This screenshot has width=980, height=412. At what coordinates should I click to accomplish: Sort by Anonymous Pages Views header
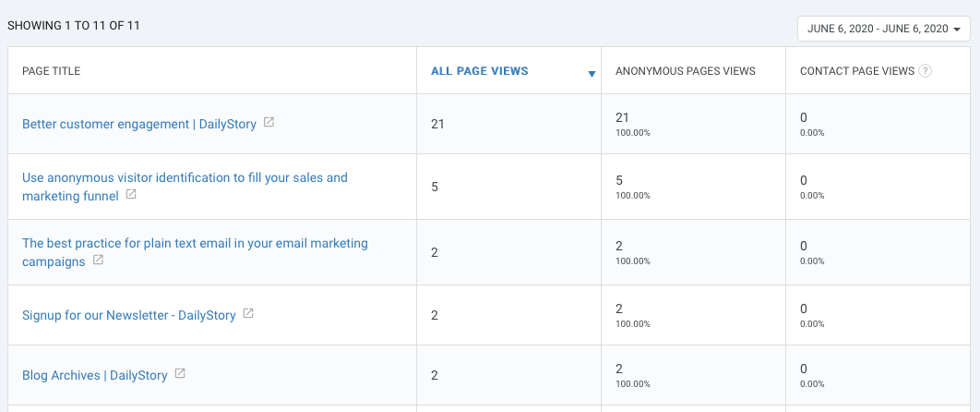tap(685, 71)
